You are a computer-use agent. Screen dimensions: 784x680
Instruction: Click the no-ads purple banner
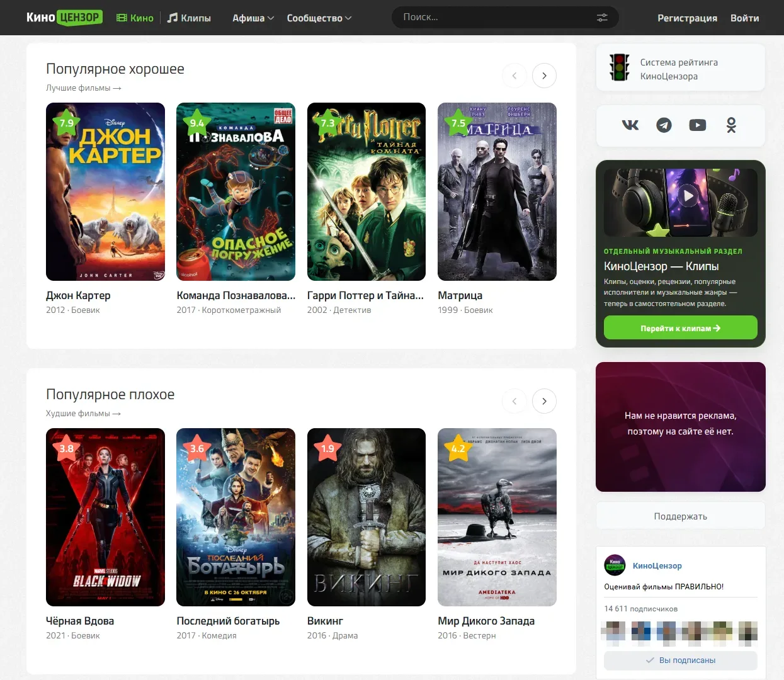click(x=681, y=427)
